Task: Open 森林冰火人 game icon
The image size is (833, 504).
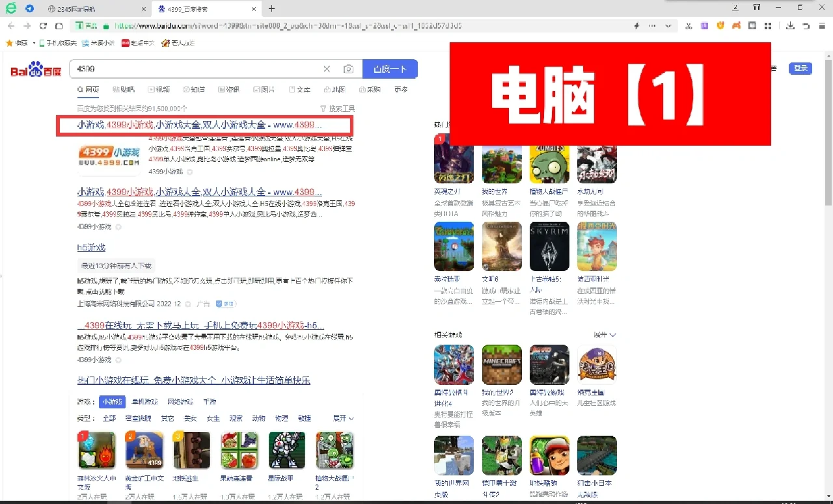Action: coord(96,450)
